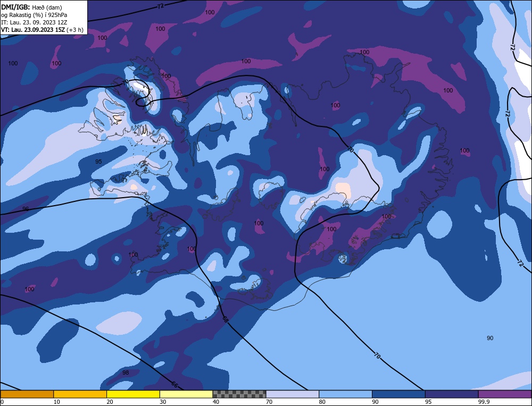Viewport: 532px width, 406px height.
Task: Click the '66' contour line label
Action: [174, 385]
